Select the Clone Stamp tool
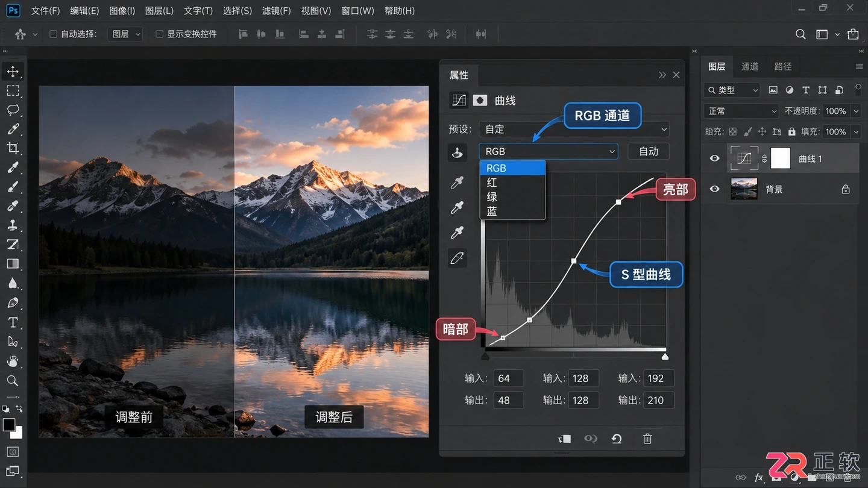This screenshot has width=868, height=488. pos(13,225)
